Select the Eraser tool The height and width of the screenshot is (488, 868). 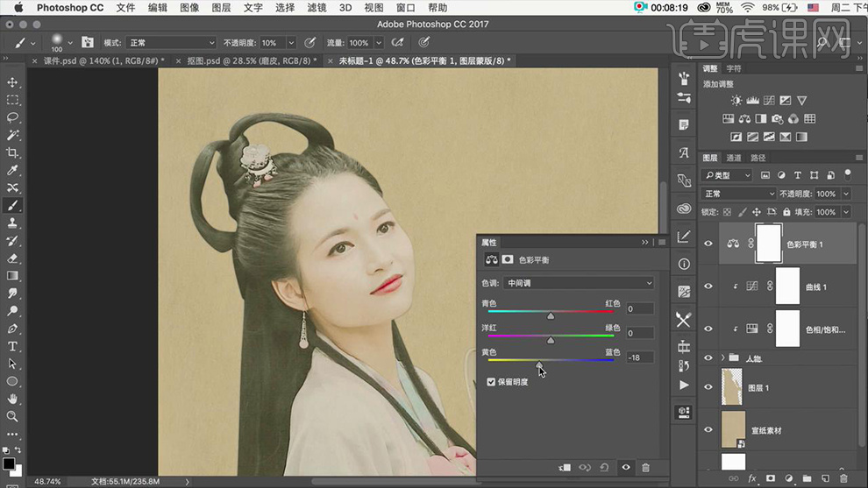point(12,258)
